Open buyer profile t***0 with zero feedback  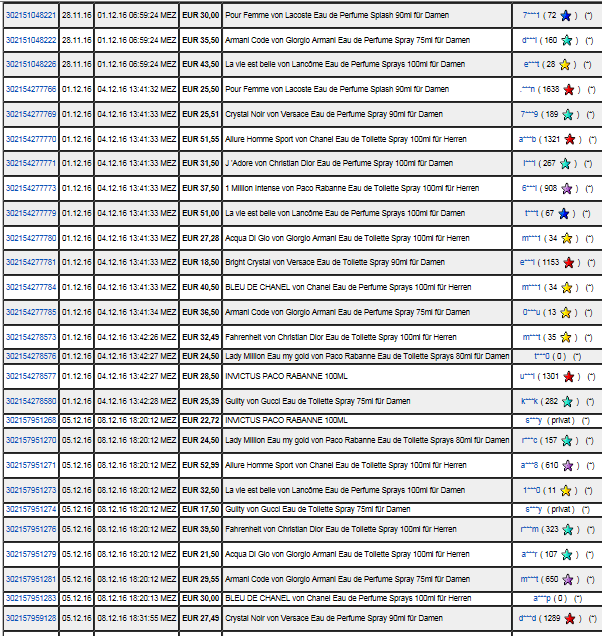[542, 357]
